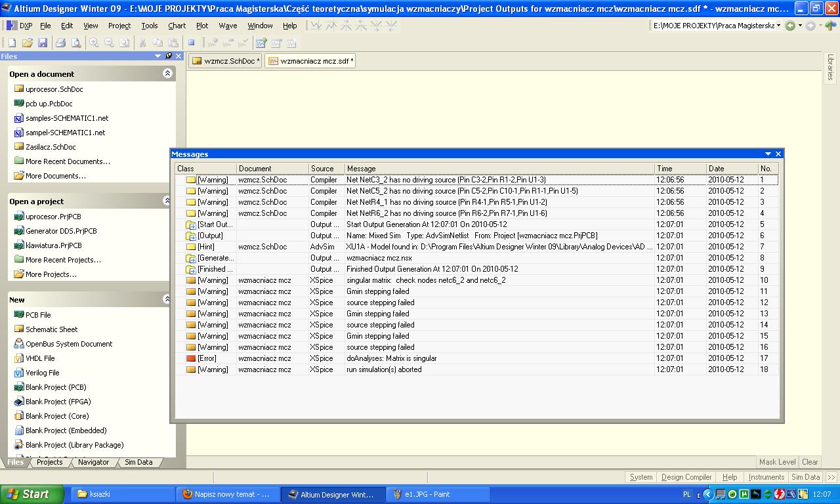Viewport: 840px width, 504px height.
Task: Click the PL language indicator in tray
Action: [x=687, y=494]
